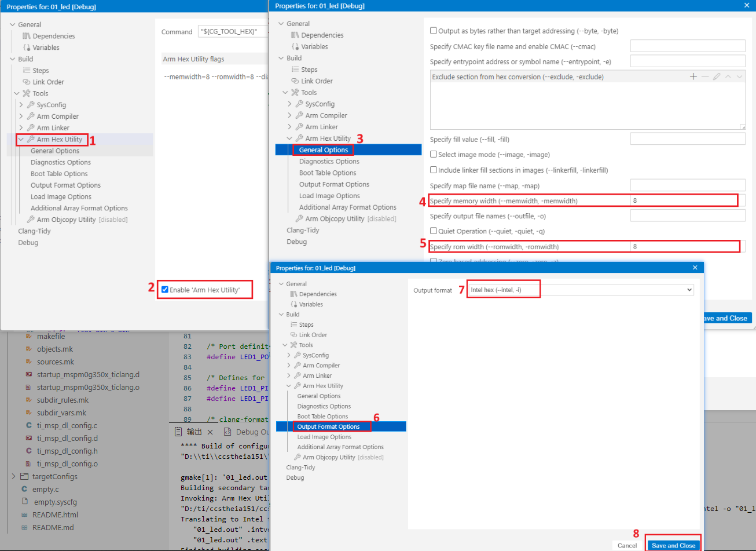The image size is (756, 551).
Task: Click the Cancel button
Action: pyautogui.click(x=627, y=545)
